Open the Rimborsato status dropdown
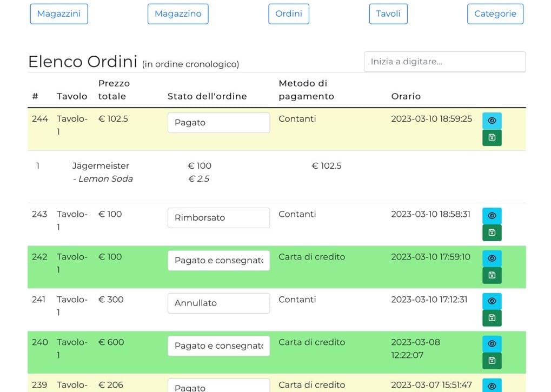Screen dimensions: 551x392 point(218,218)
